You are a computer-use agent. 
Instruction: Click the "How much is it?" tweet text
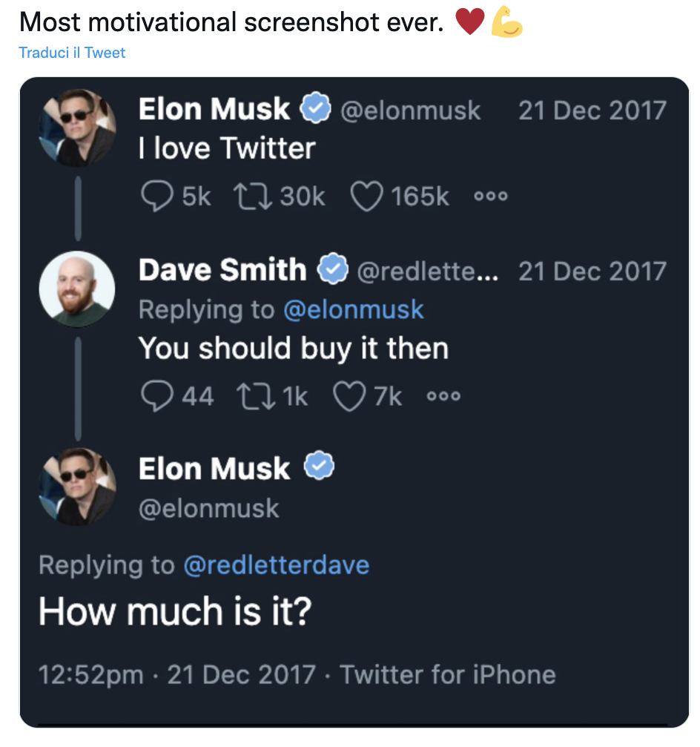[x=175, y=611]
